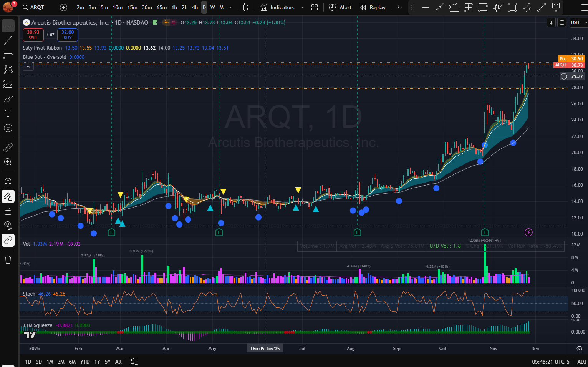Switch to the 15m timeframe
This screenshot has width=588, height=367.
tap(132, 7)
